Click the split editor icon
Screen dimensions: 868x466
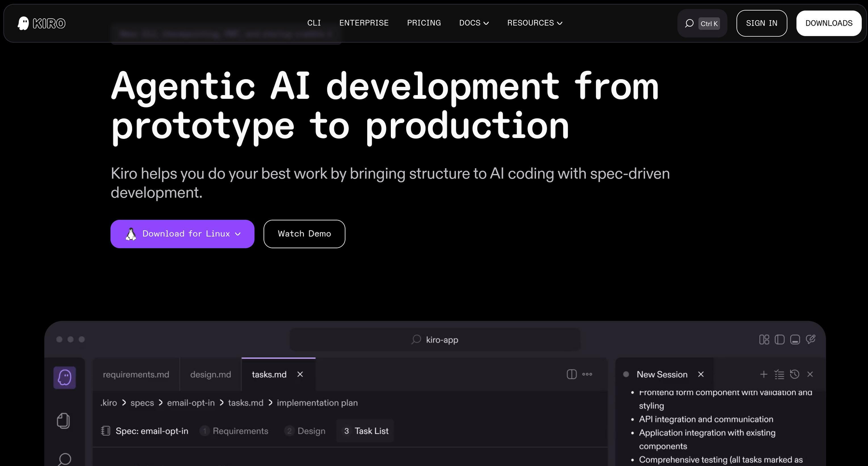pyautogui.click(x=572, y=374)
